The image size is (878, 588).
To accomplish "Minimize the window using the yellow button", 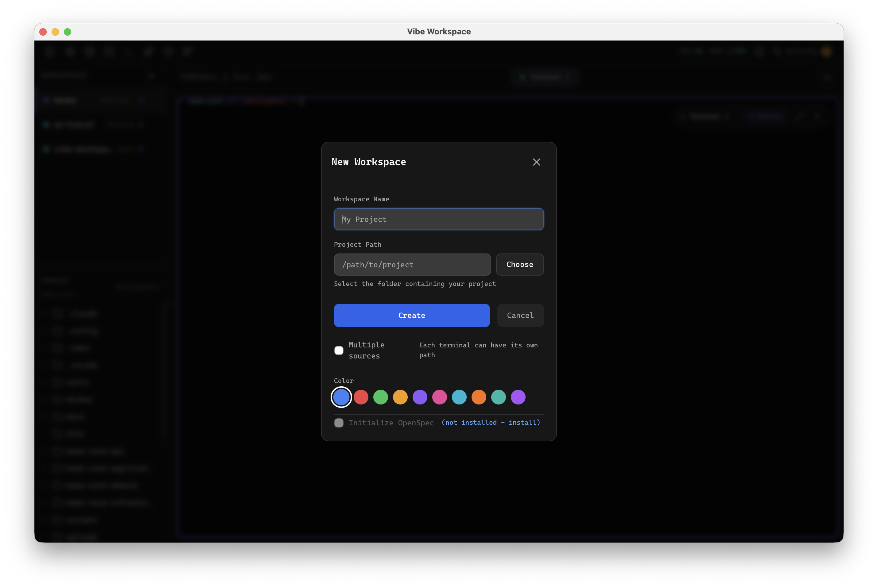I will (55, 32).
